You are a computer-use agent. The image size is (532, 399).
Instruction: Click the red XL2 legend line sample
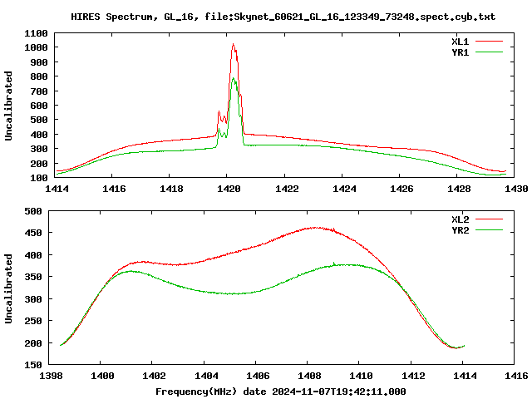point(489,219)
